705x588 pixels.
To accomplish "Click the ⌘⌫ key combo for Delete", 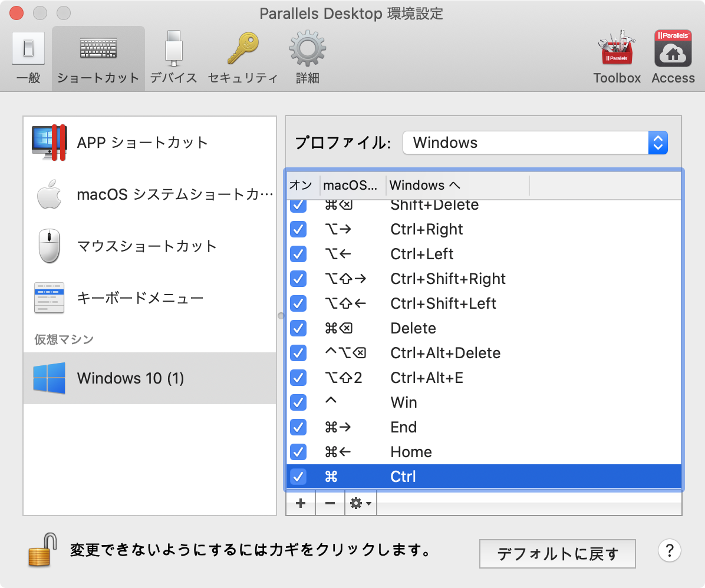I will click(338, 328).
